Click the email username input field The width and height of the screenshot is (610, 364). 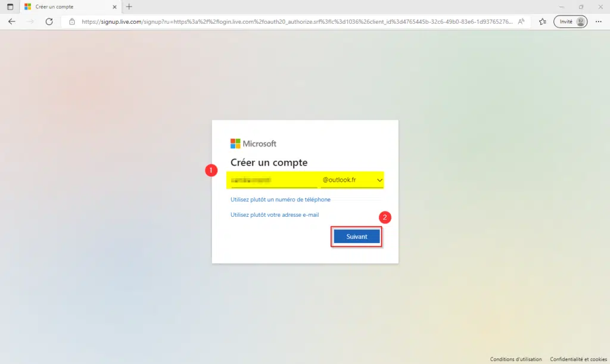click(274, 180)
